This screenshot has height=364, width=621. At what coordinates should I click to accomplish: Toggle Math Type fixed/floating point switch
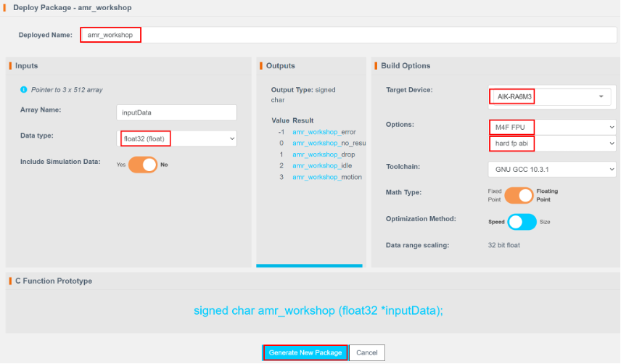tap(519, 196)
